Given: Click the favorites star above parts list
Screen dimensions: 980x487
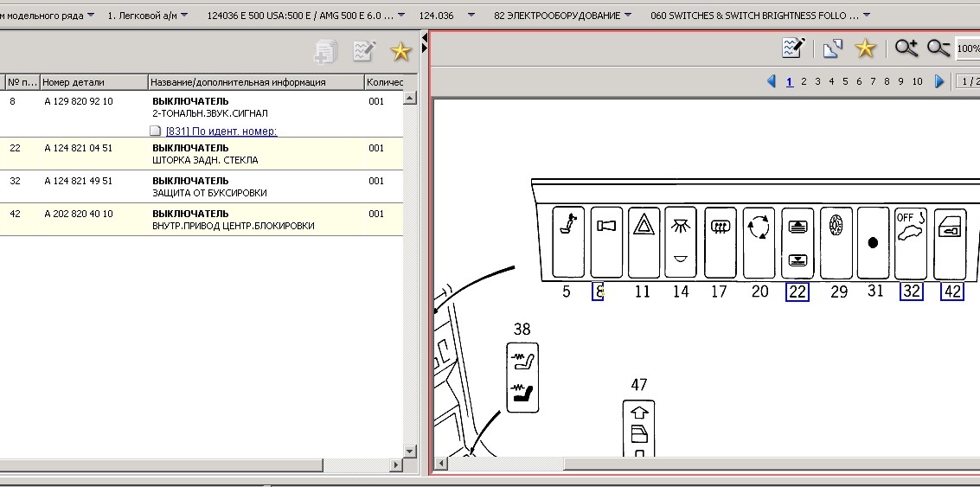Looking at the screenshot, I should click(400, 51).
